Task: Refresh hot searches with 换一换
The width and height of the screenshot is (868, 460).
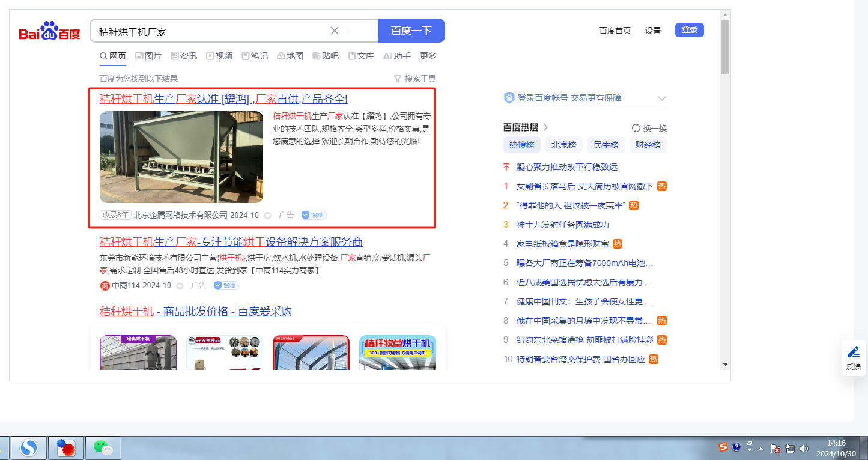Action: point(649,128)
